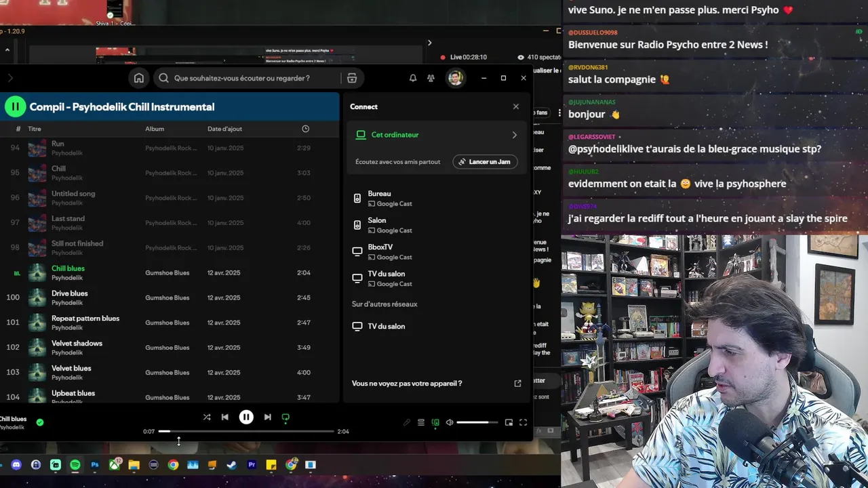Click the right chevron in the streaming window
The height and width of the screenshot is (488, 868).
[x=429, y=43]
